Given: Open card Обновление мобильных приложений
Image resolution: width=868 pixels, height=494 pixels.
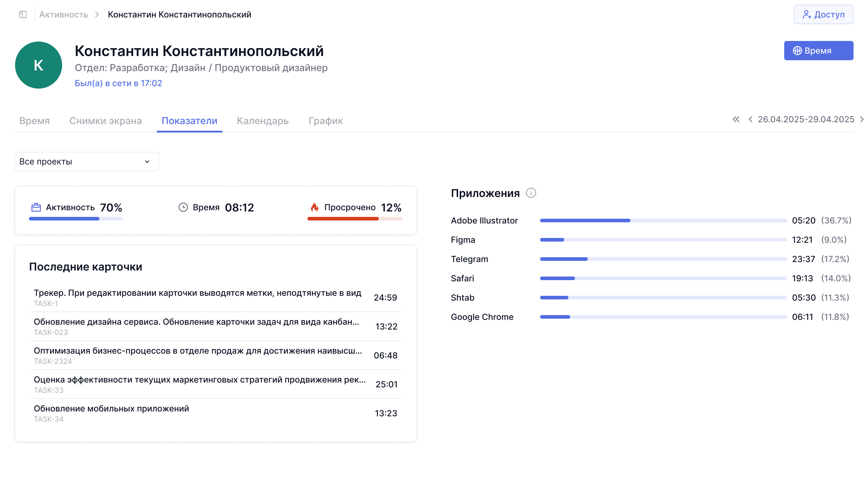Looking at the screenshot, I should point(215,413).
